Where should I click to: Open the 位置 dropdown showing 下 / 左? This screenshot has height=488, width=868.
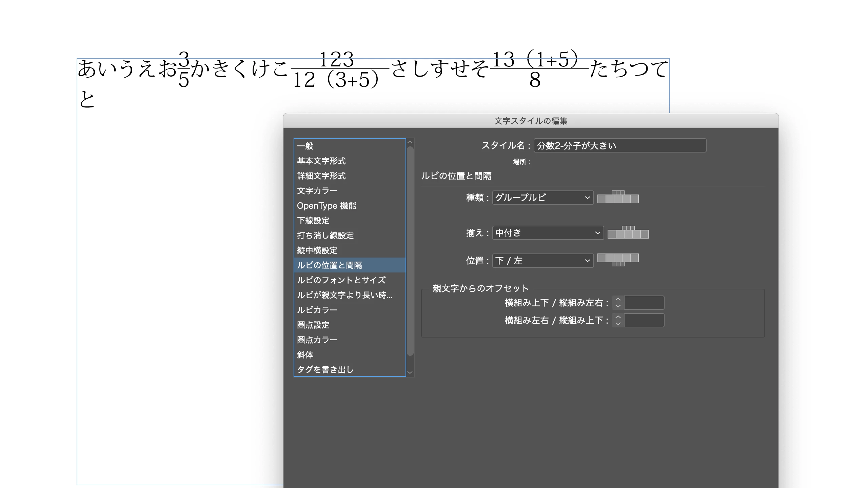542,261
